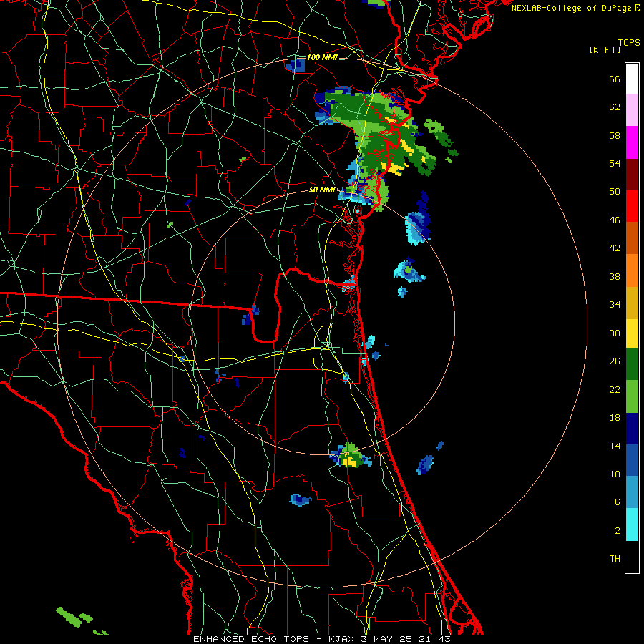Click the 42 value on the scale
644x644 pixels.
[x=615, y=248]
